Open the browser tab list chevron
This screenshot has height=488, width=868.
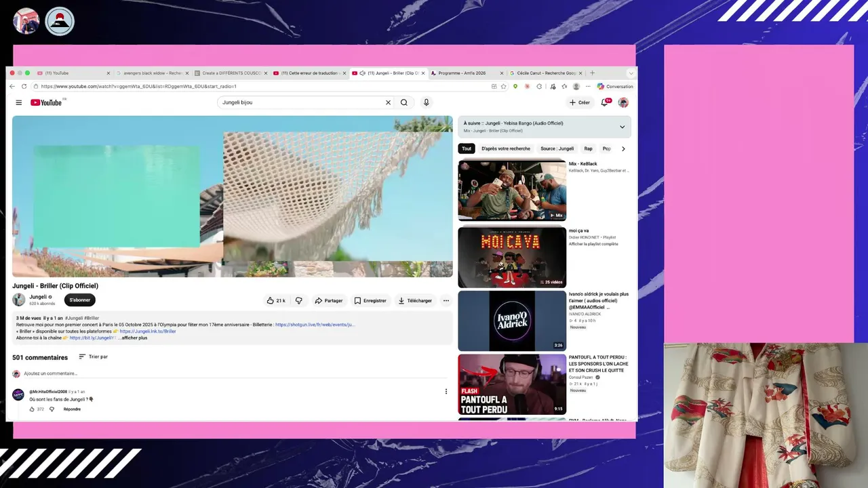click(631, 73)
